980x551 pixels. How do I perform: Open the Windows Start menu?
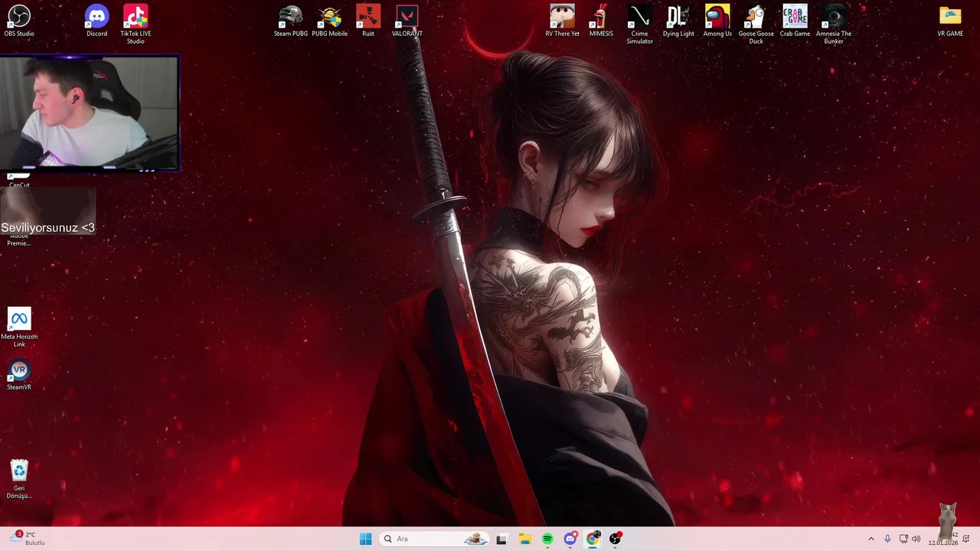[x=366, y=539]
